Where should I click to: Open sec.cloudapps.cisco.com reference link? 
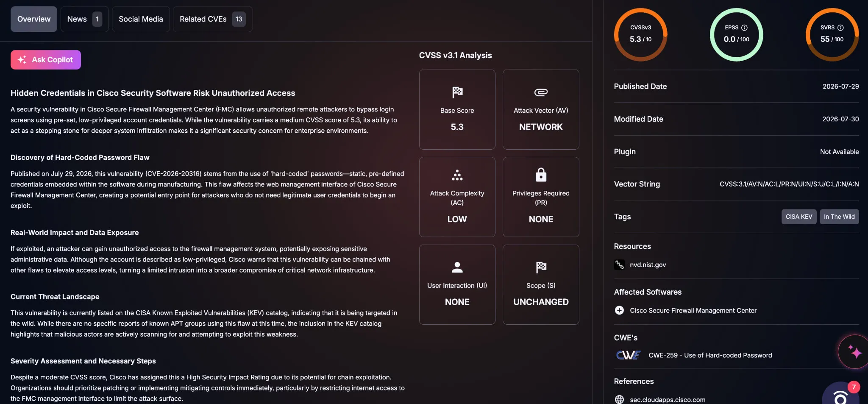(x=668, y=400)
